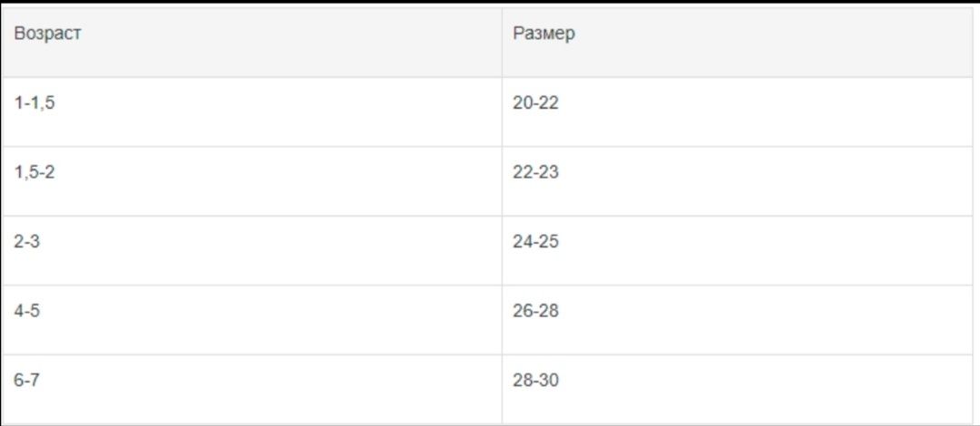Click the size value 26-28
Viewport: 980px width, 426px height.
535,311
